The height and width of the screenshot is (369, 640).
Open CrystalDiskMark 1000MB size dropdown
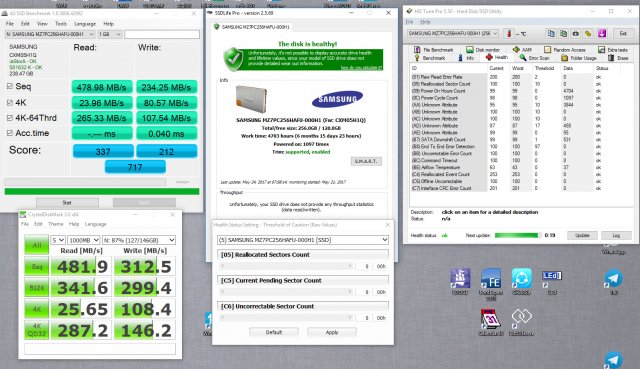[x=84, y=240]
